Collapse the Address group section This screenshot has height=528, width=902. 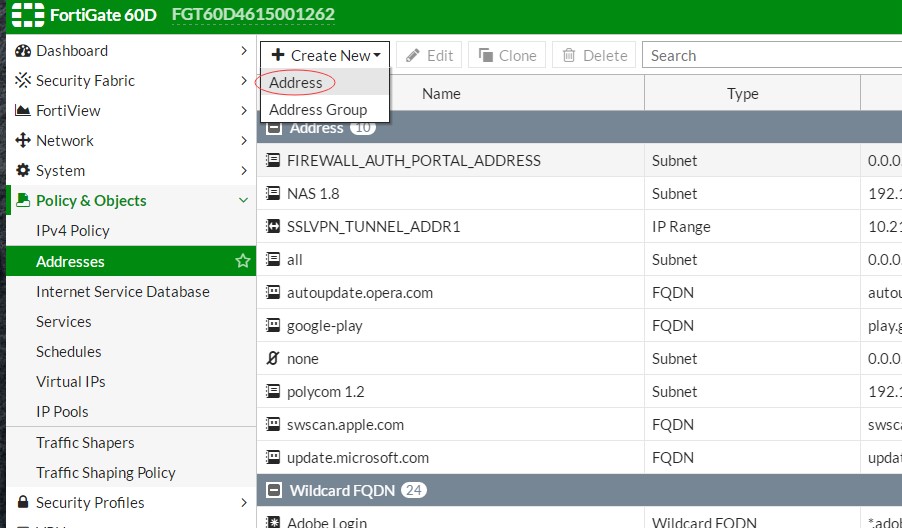pos(274,128)
